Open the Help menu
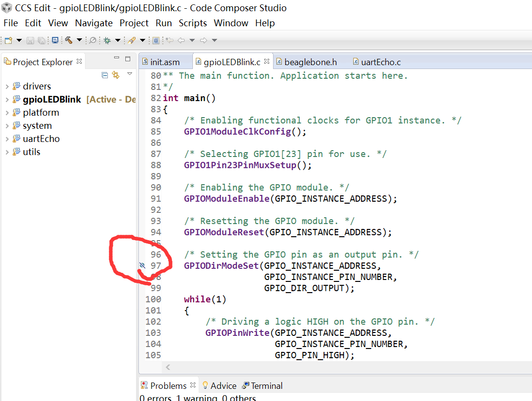Viewport: 532px width, 401px height. point(265,23)
